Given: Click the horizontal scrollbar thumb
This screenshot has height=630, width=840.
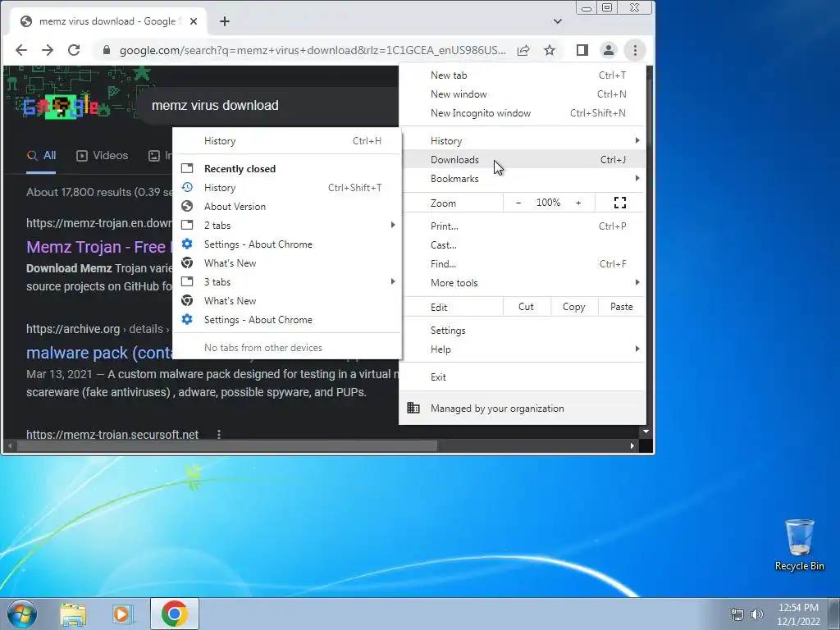Looking at the screenshot, I should [227, 445].
